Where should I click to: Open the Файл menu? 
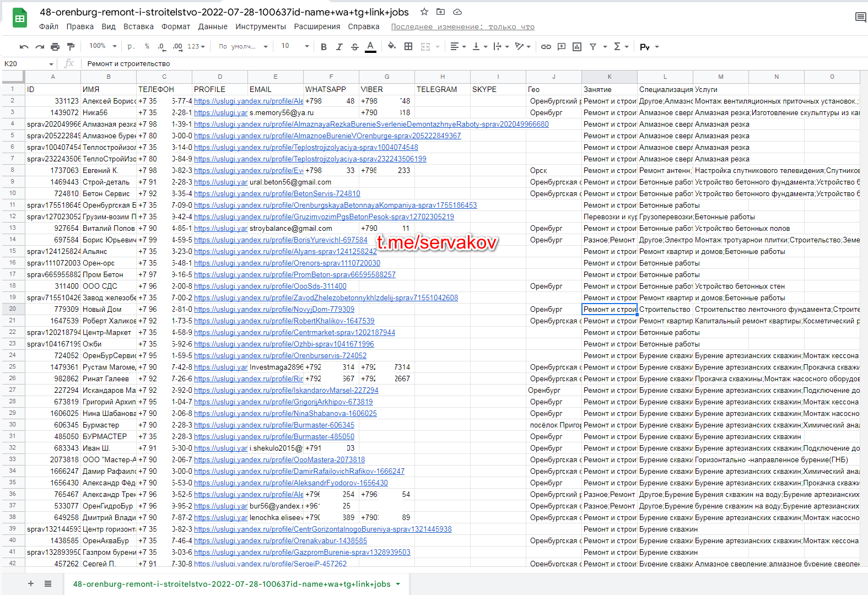point(48,26)
